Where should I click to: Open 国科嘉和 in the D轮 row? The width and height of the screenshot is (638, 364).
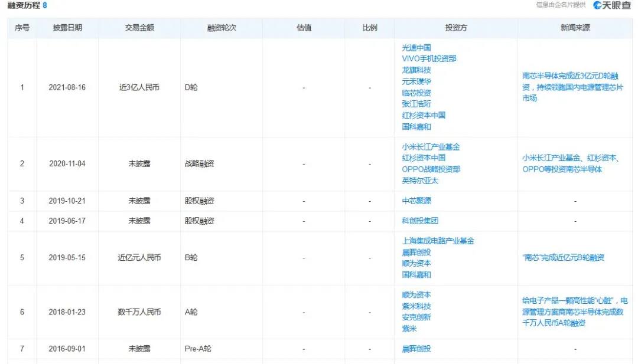coord(416,127)
